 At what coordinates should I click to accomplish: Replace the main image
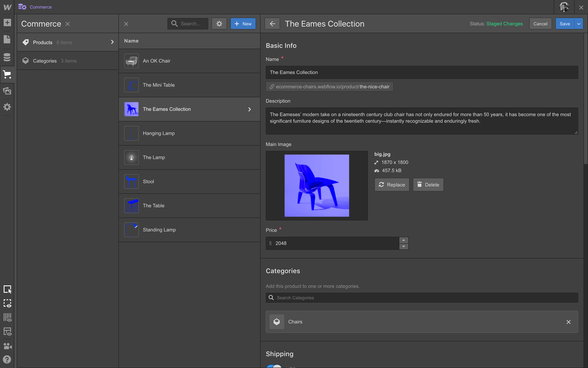pyautogui.click(x=392, y=185)
